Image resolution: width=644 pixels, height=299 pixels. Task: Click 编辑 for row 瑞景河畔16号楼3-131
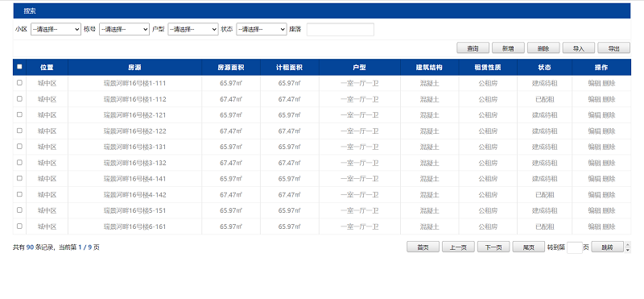coord(594,147)
